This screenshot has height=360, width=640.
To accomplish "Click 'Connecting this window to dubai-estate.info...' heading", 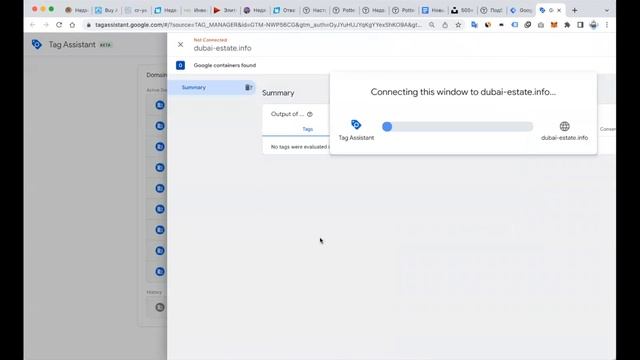I will click(463, 92).
